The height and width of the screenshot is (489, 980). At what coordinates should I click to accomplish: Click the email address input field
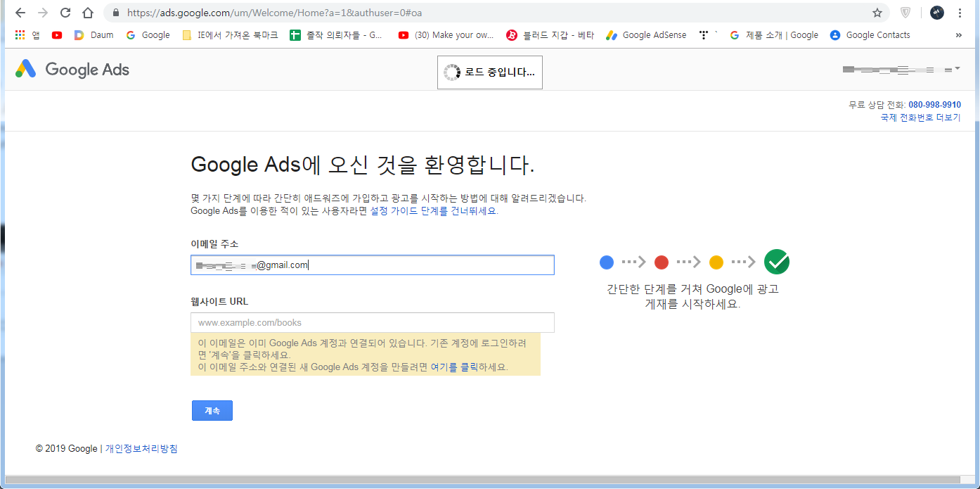click(372, 265)
